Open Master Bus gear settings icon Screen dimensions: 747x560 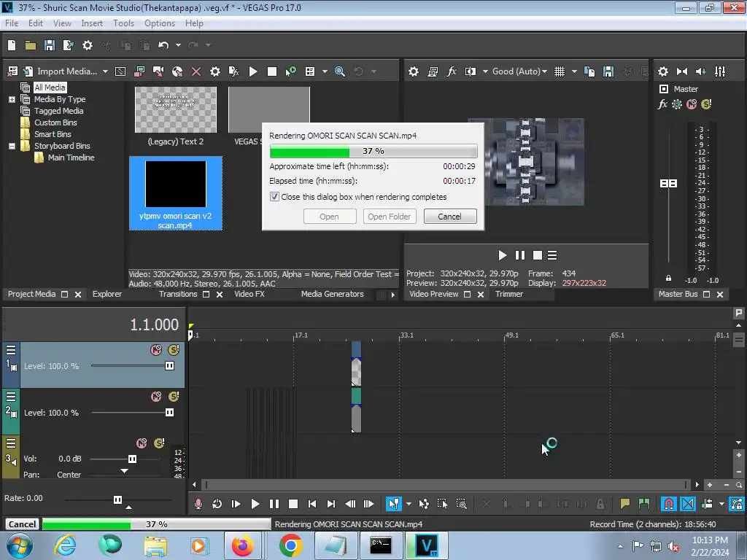662,71
